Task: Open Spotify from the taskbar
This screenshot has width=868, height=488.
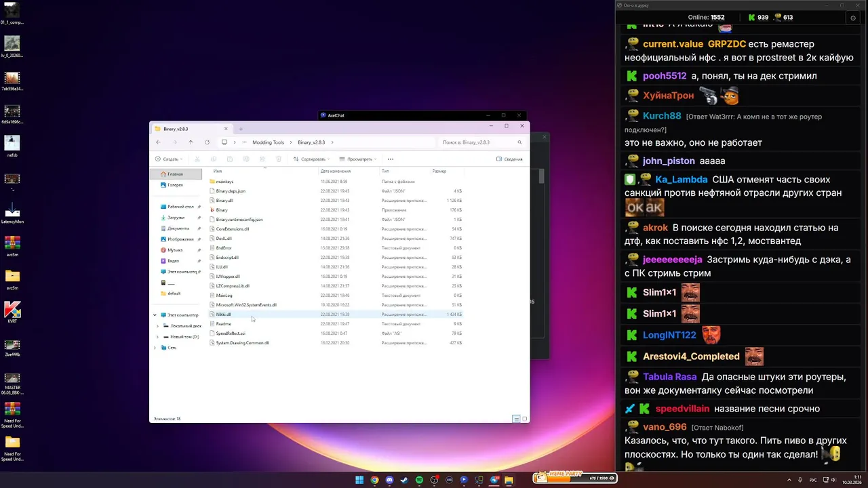Action: coord(420,480)
